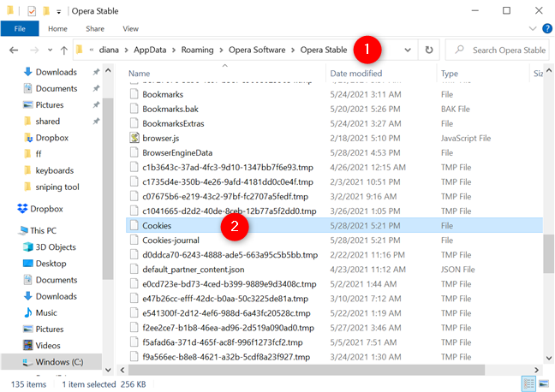Click the file list vertical scrollbar thumb
This screenshot has width=555, height=392.
point(549,253)
